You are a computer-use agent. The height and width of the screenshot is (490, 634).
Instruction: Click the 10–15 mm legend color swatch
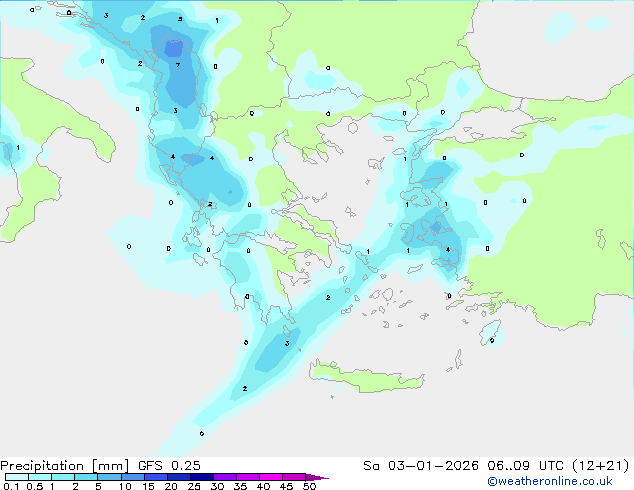click(133, 477)
